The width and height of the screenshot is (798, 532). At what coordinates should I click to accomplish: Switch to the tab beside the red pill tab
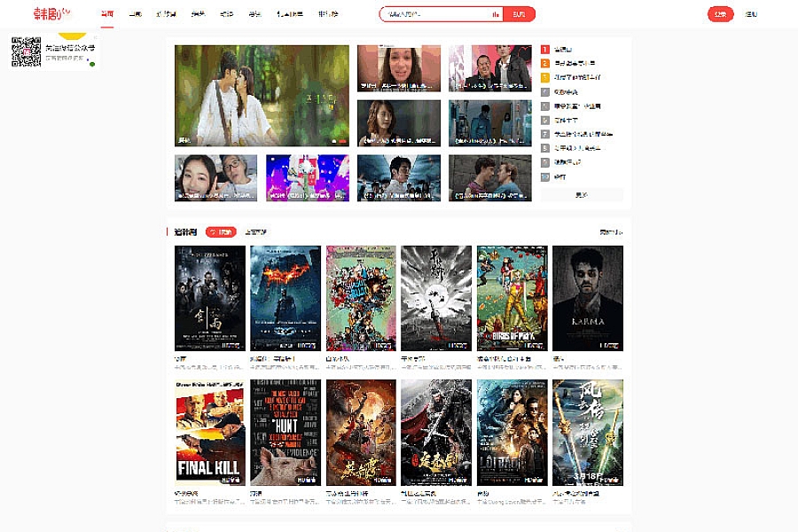click(255, 232)
